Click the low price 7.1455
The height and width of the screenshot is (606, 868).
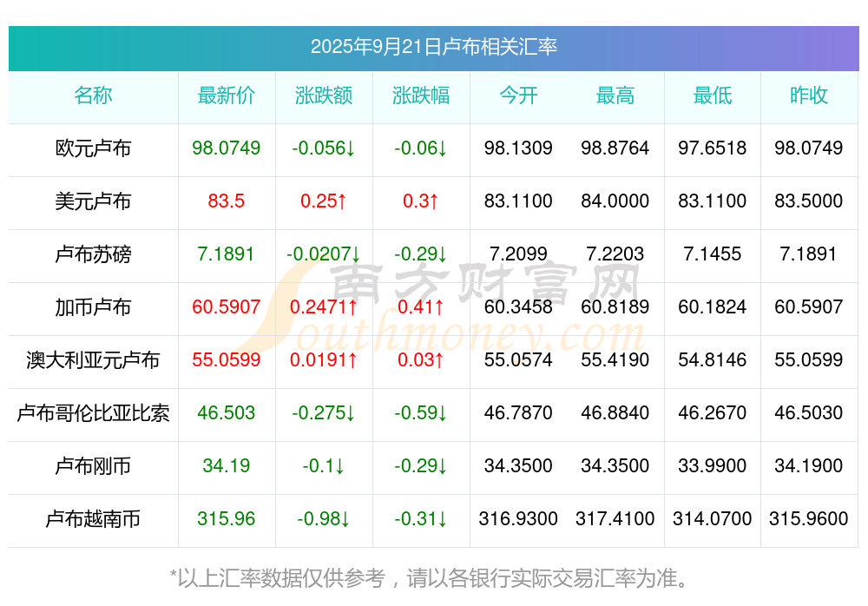click(713, 254)
